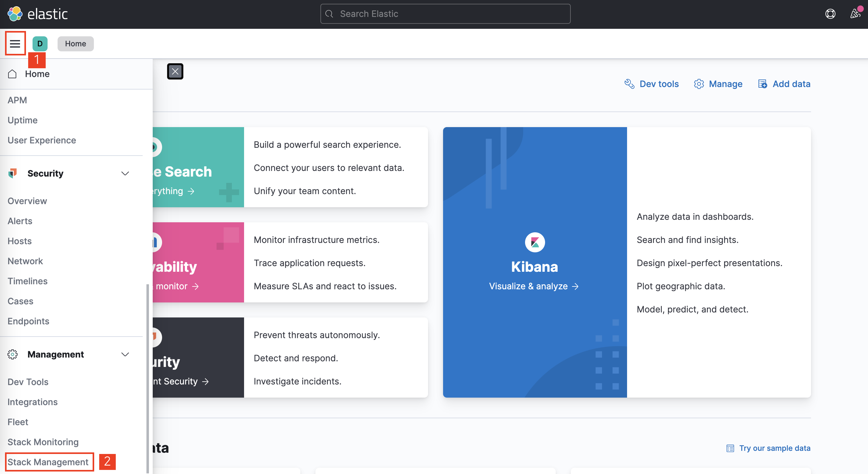Open Security Overview
Image resolution: width=868 pixels, height=474 pixels.
[27, 201]
